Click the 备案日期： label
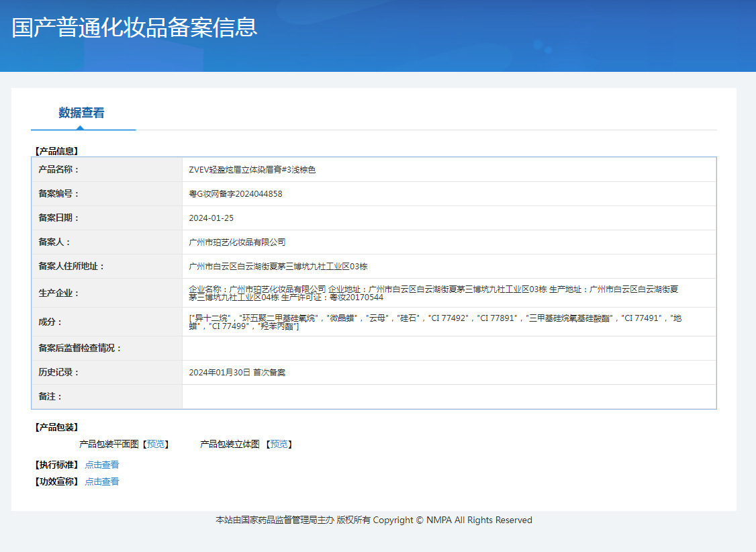Viewport: 756px width, 552px height. tap(59, 218)
